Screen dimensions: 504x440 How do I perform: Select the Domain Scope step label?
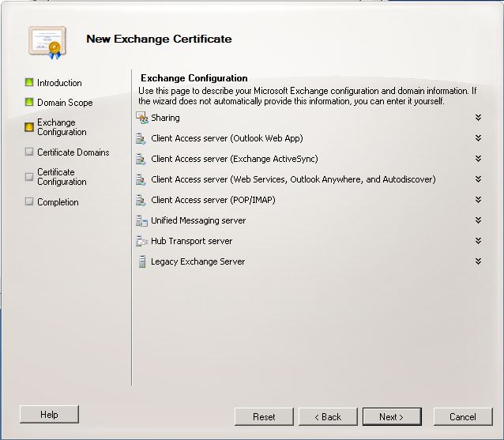(x=65, y=103)
